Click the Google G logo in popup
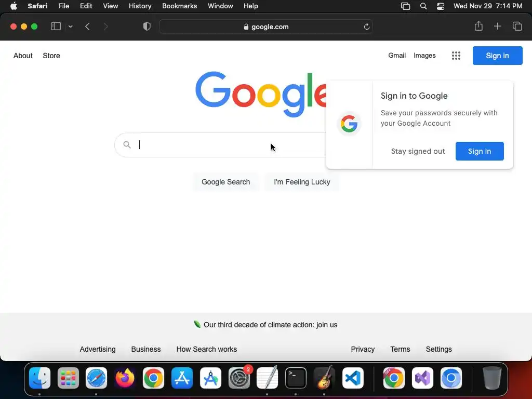Image resolution: width=532 pixels, height=399 pixels. (x=349, y=124)
